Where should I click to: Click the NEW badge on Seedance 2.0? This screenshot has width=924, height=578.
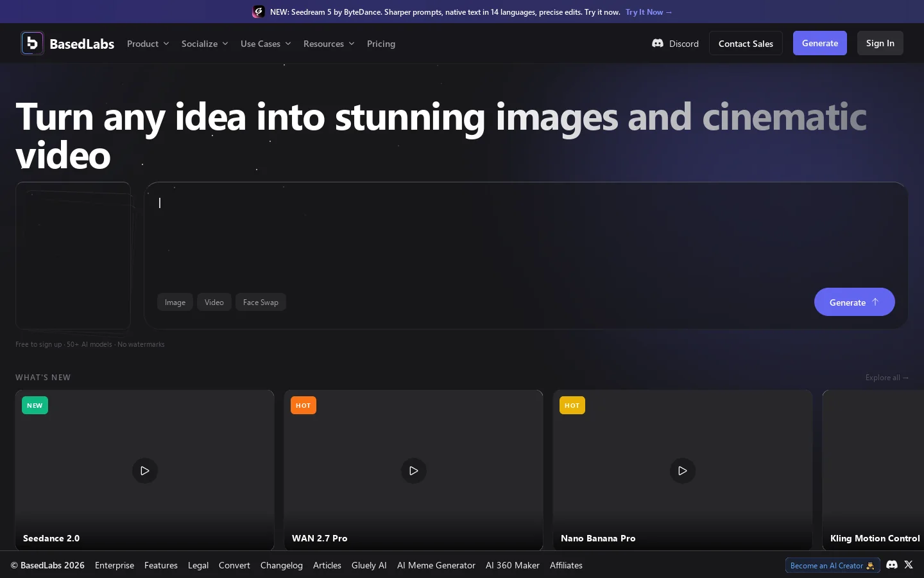tap(35, 405)
